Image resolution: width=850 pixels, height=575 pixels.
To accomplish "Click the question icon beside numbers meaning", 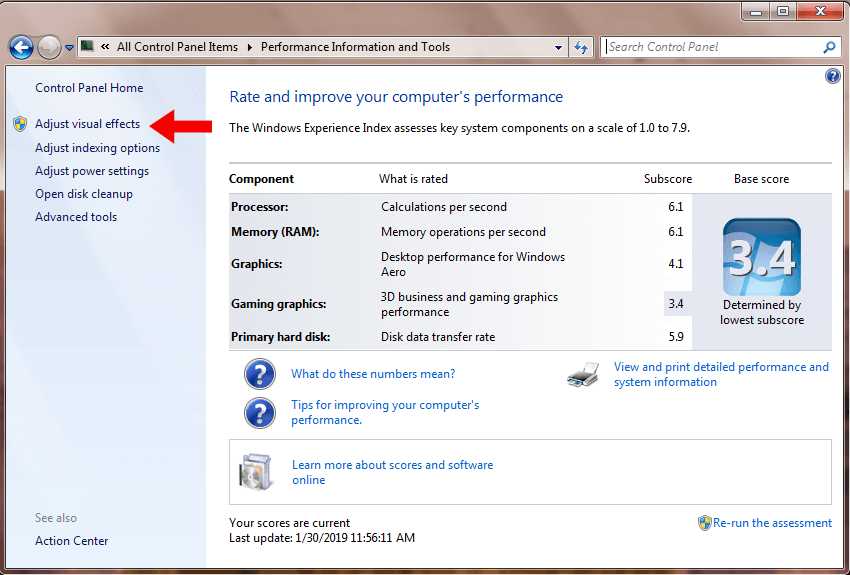I will coord(260,374).
